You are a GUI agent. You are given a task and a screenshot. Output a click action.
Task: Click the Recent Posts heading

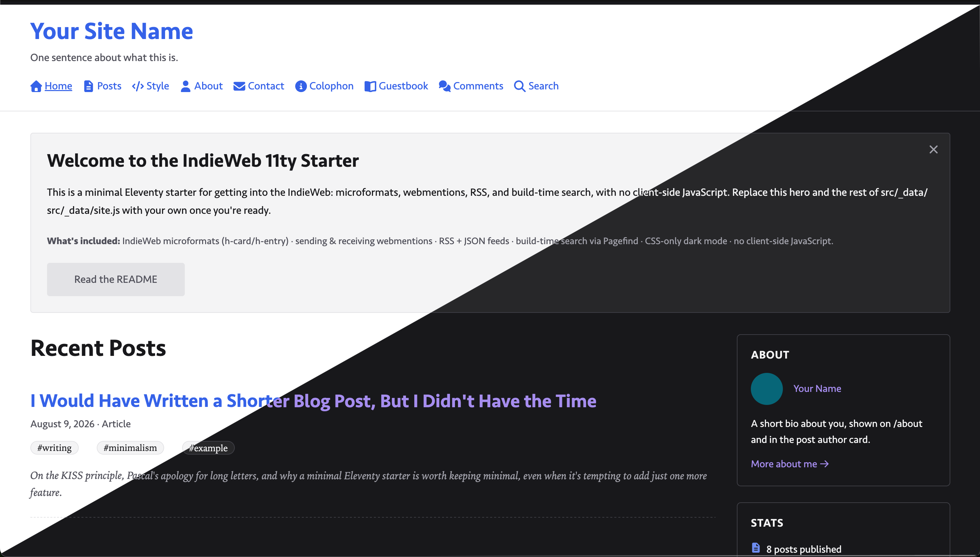98,348
